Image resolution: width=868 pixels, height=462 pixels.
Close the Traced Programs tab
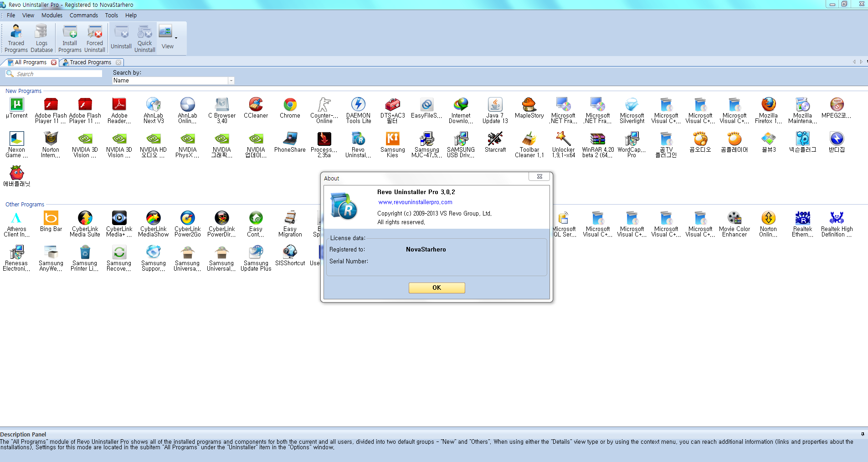118,62
